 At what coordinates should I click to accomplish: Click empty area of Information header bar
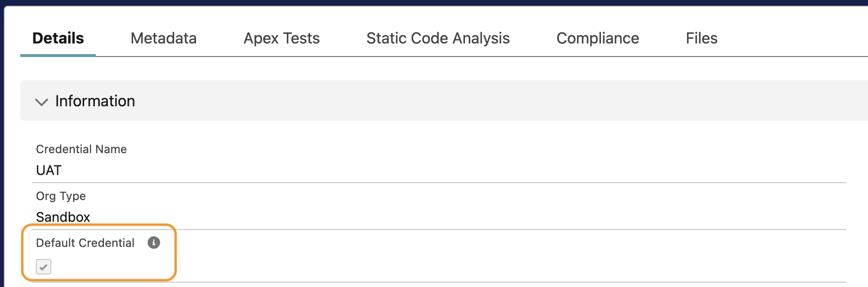click(x=484, y=100)
